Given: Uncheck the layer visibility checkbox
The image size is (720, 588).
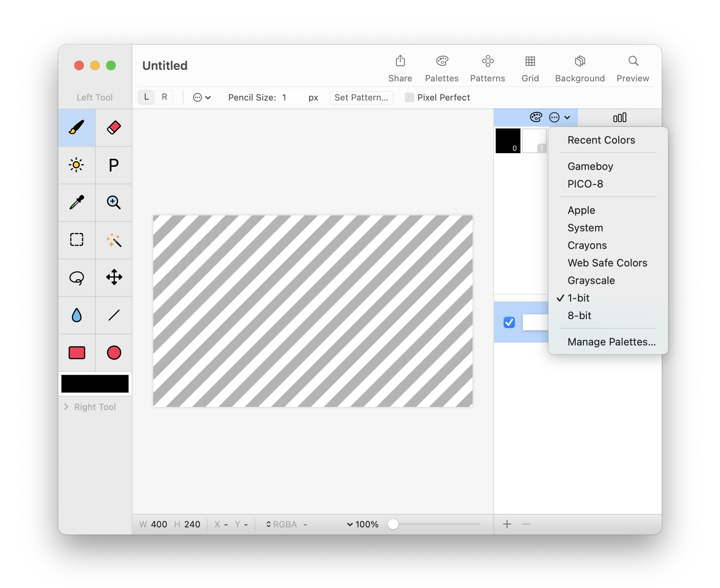Looking at the screenshot, I should (509, 322).
